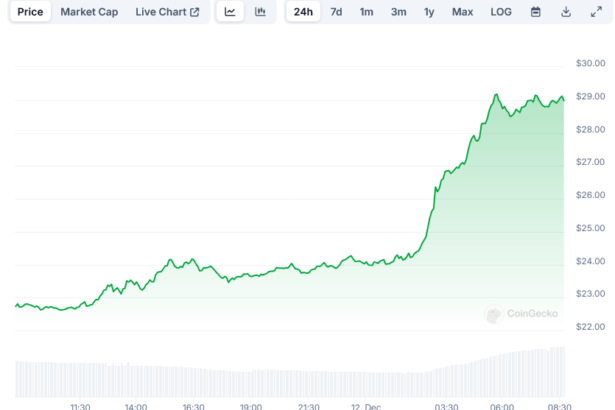
Task: Select the line chart view icon
Action: click(230, 12)
